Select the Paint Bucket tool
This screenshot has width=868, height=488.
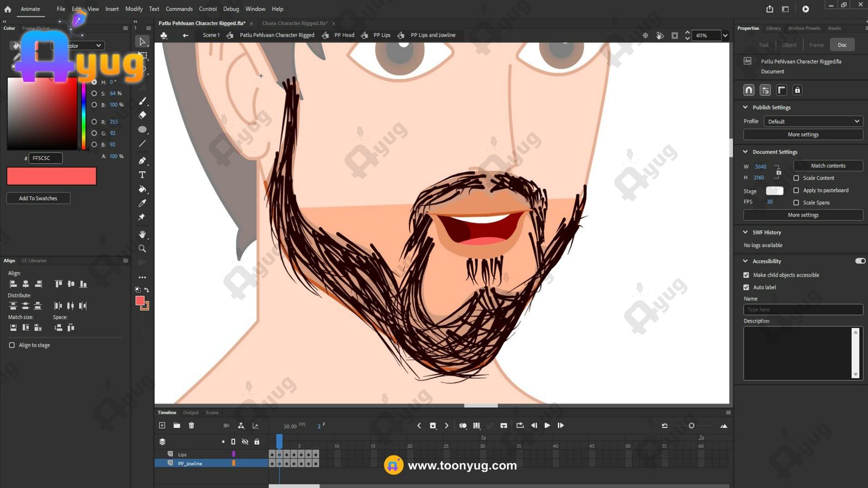click(x=142, y=189)
